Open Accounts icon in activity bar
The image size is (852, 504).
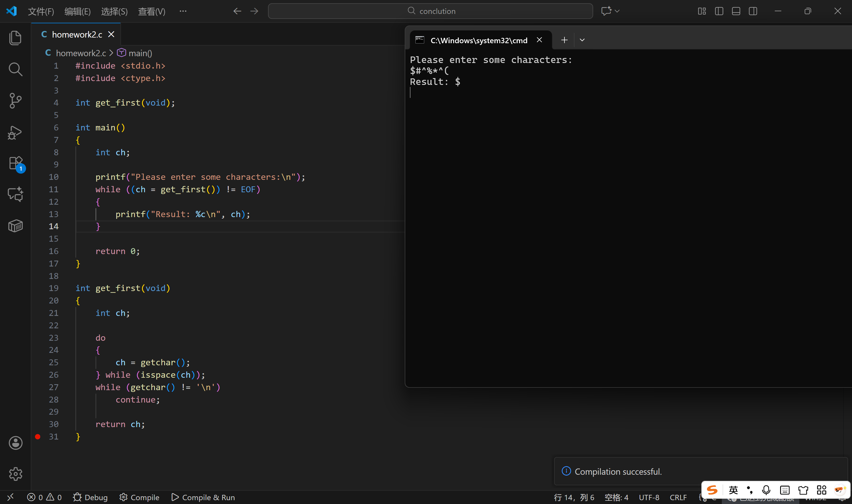pos(15,443)
